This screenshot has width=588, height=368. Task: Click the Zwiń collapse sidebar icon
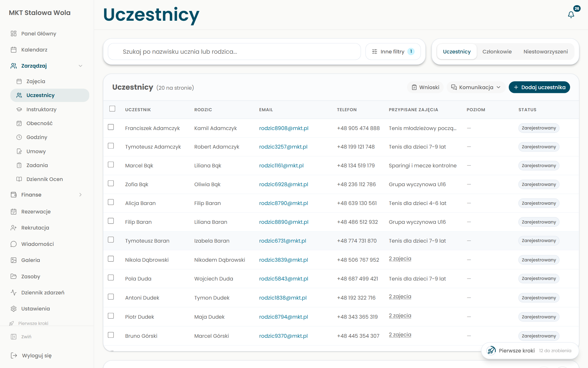point(14,337)
